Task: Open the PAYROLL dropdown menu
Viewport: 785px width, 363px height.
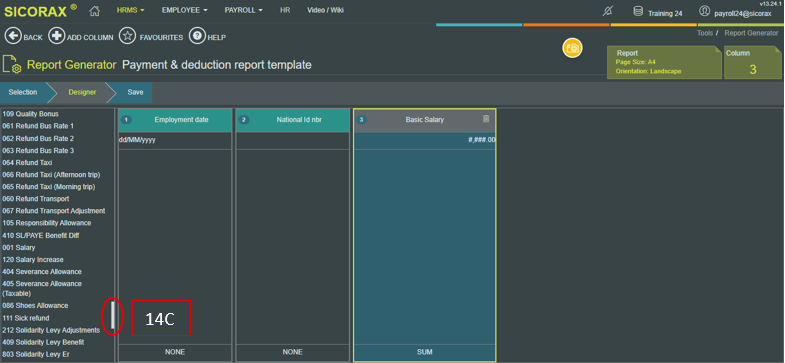Action: tap(243, 11)
